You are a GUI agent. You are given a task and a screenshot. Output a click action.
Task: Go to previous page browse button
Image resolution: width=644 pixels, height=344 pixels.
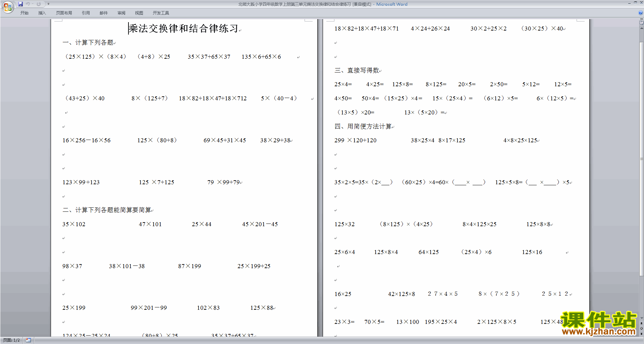(641, 323)
